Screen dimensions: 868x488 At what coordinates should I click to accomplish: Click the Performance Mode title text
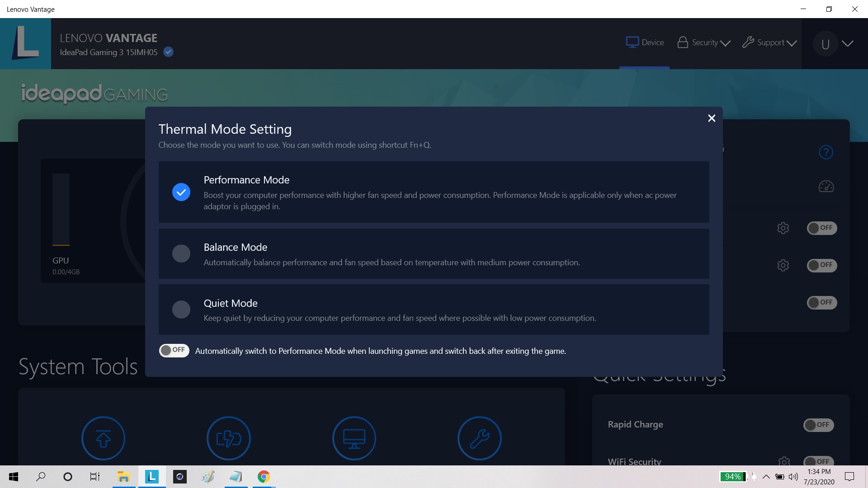(246, 180)
